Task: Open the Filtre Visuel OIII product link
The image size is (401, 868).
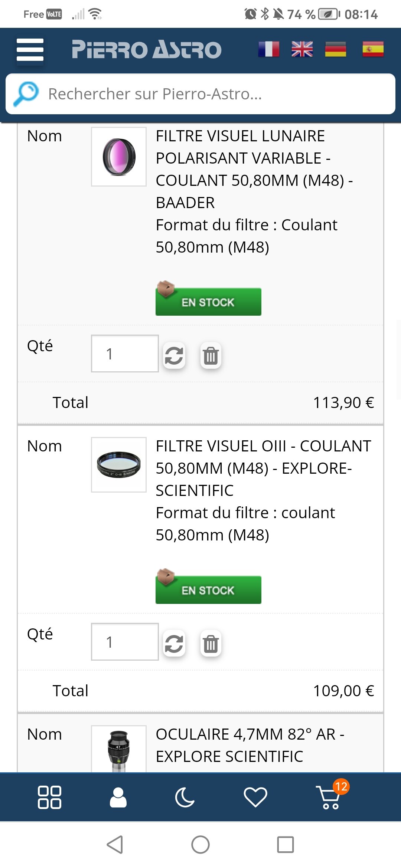Action: 263,468
